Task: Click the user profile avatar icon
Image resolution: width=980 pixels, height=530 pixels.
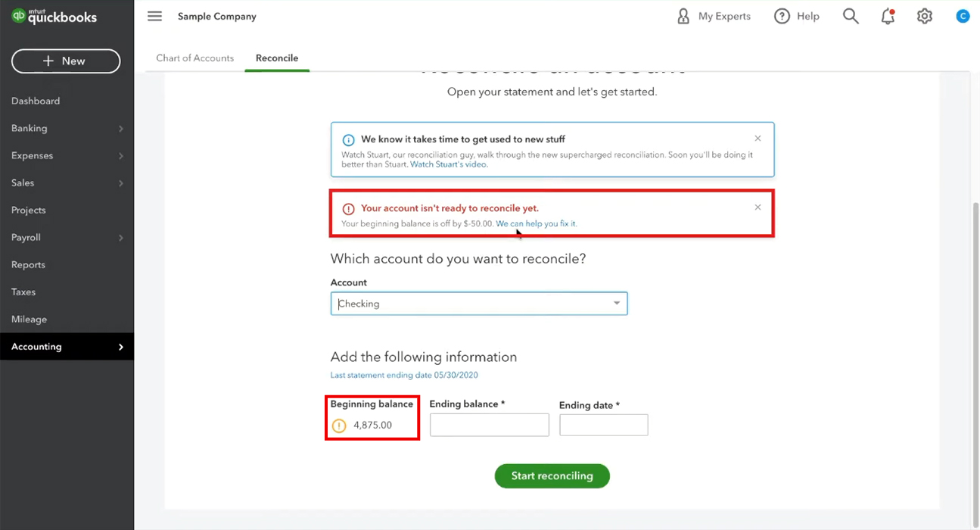Action: 963,16
